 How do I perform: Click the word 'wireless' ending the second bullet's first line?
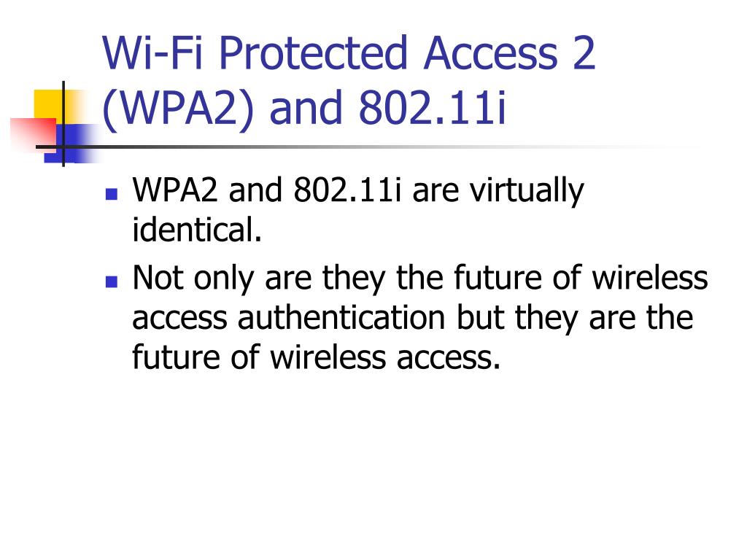pos(650,278)
